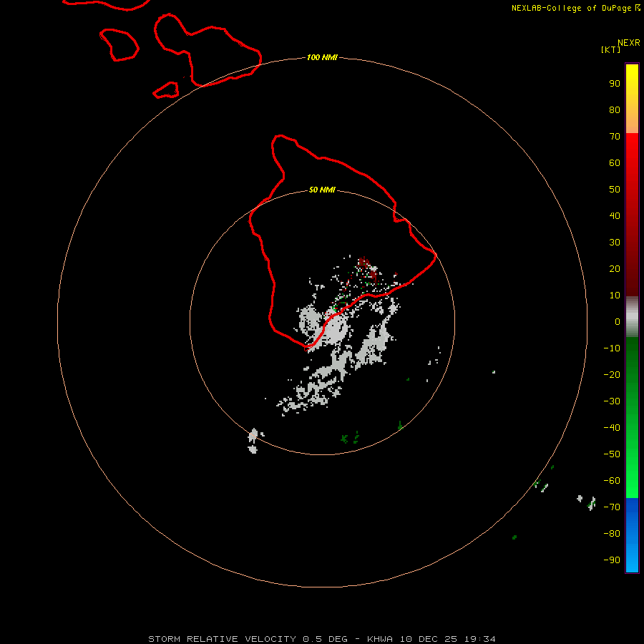Click the -20 value on the velocity scale
This screenshot has height=644, width=644.
point(612,375)
